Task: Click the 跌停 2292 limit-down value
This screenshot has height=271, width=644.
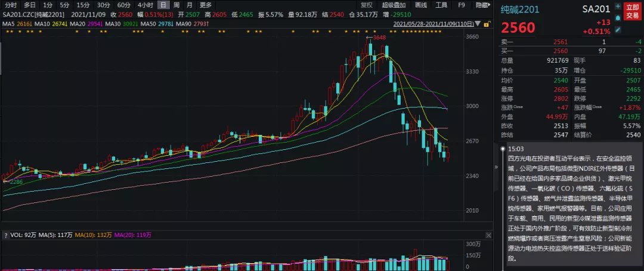Action: (x=633, y=98)
